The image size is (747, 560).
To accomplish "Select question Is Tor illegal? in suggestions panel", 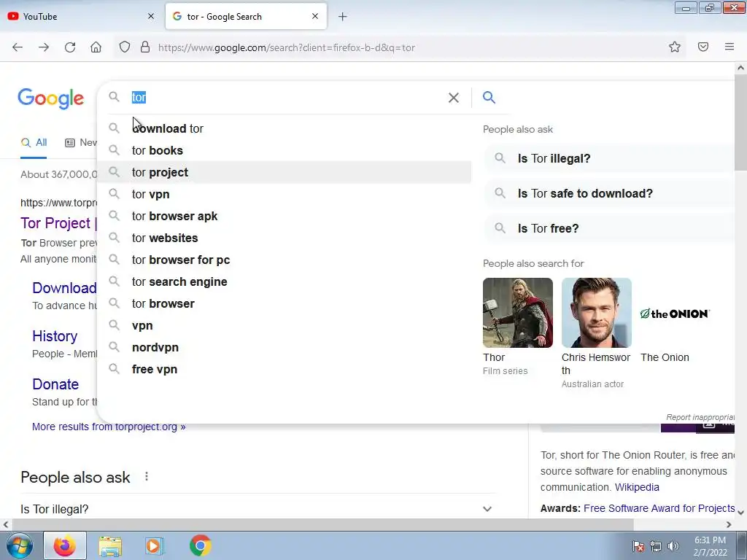I will click(610, 158).
